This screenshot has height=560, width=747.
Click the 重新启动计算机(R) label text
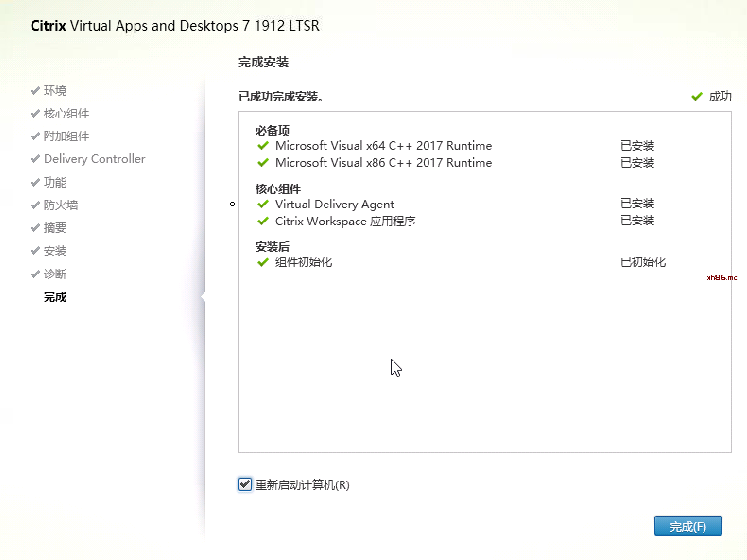(302, 485)
